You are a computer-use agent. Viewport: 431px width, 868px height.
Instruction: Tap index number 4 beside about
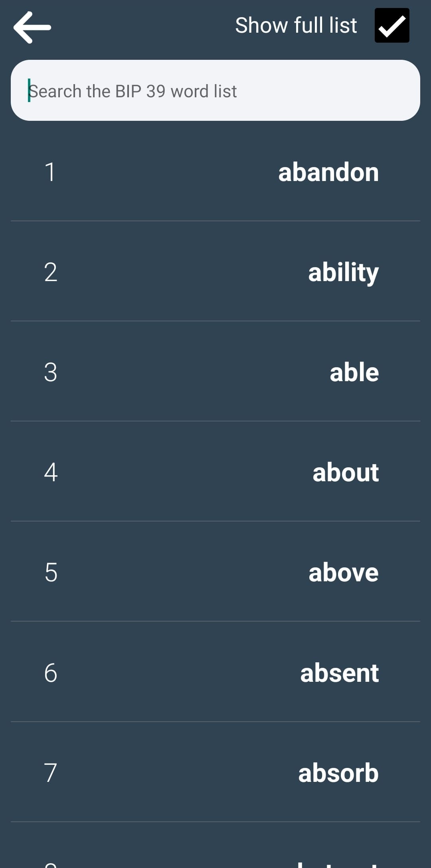pyautogui.click(x=51, y=472)
